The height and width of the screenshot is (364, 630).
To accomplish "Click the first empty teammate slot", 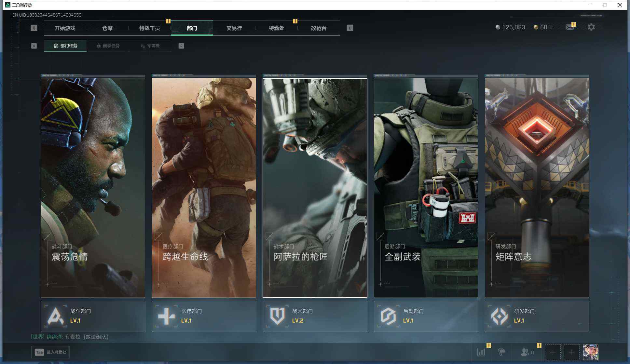I will (553, 352).
